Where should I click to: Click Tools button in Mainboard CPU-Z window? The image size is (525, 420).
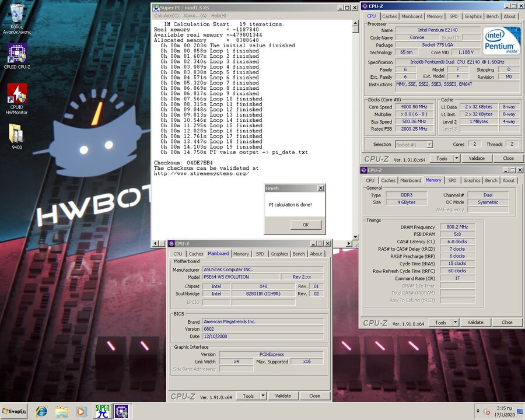(x=248, y=396)
